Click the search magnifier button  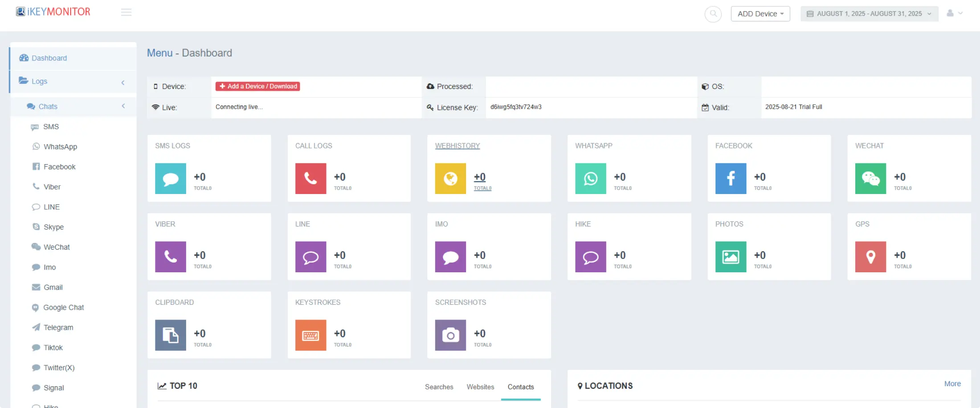click(x=713, y=14)
